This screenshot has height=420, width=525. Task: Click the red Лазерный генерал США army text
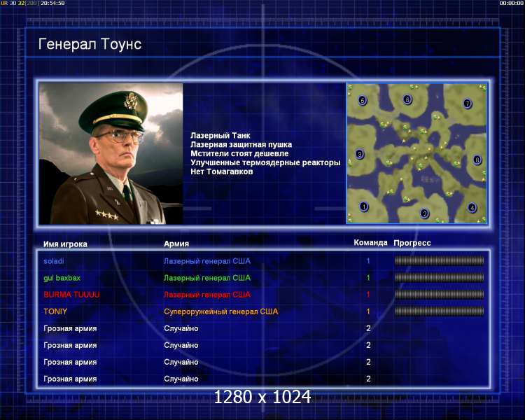click(207, 295)
